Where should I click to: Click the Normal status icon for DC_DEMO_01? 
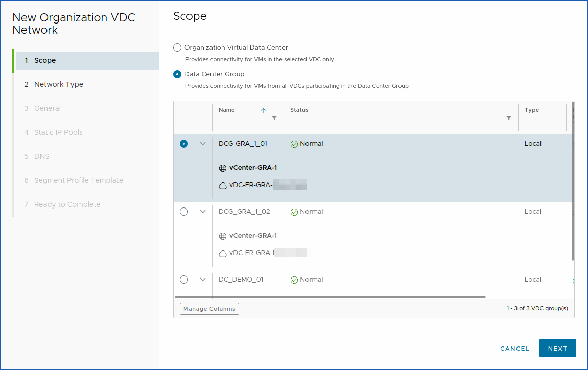(x=294, y=280)
